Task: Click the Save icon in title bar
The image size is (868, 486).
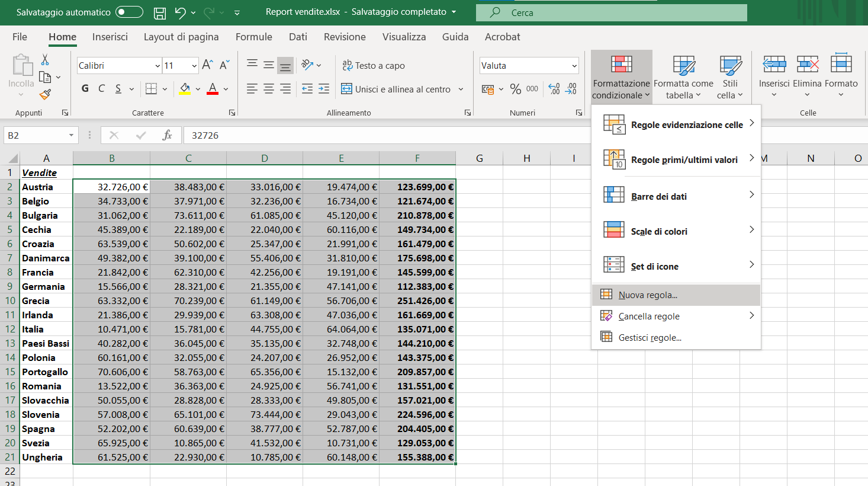Action: click(159, 12)
